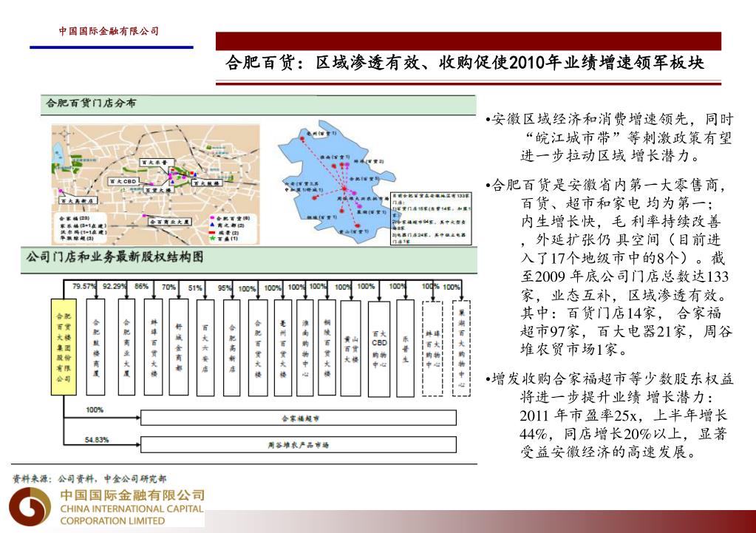Click the 合肥商业大厦 box

tap(126, 347)
